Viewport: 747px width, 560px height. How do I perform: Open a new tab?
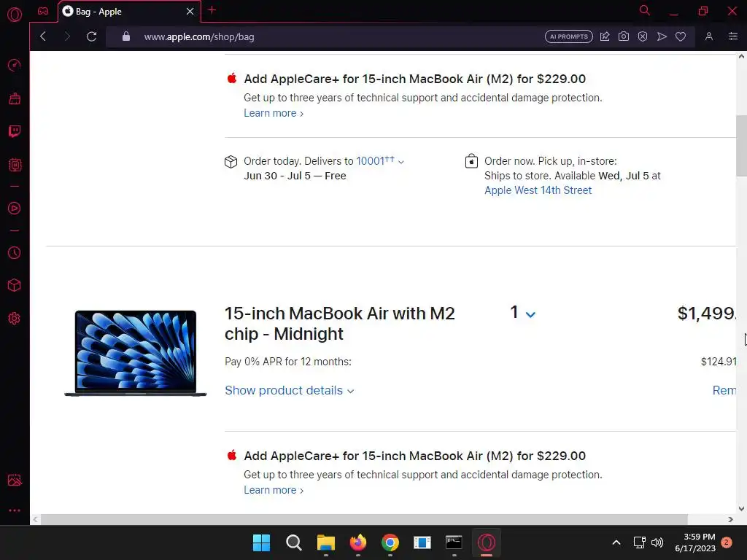[x=212, y=10]
